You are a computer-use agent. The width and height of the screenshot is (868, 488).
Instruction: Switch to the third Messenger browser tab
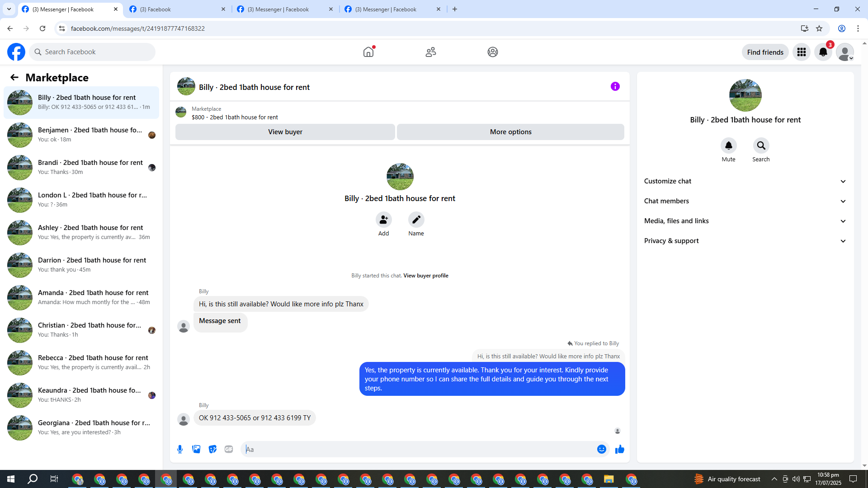(x=285, y=9)
